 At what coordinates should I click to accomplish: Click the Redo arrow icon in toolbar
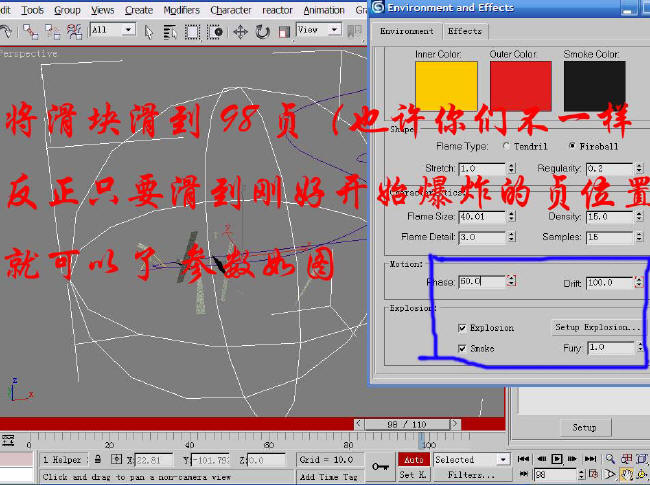pyautogui.click(x=5, y=31)
